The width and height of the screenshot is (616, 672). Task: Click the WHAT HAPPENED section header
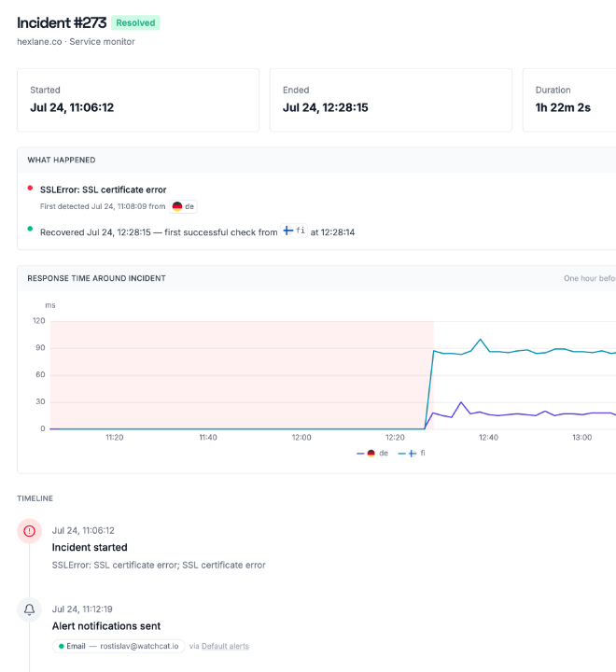pyautogui.click(x=62, y=160)
